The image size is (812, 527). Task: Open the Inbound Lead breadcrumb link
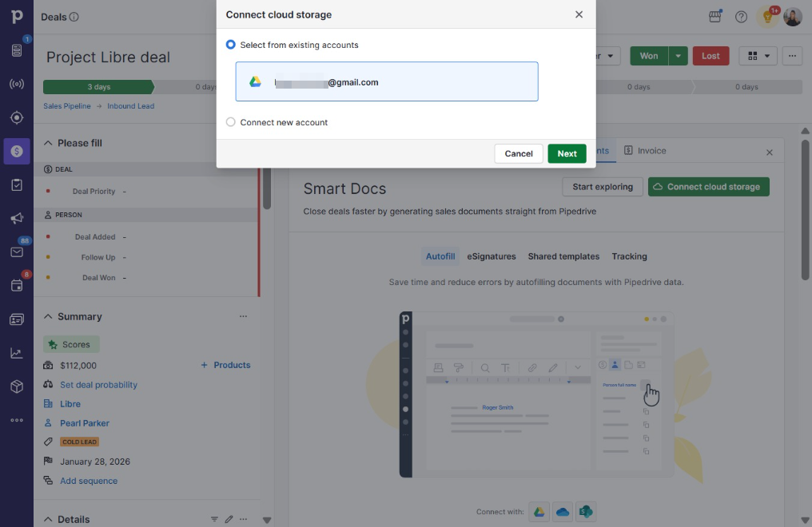[130, 105]
